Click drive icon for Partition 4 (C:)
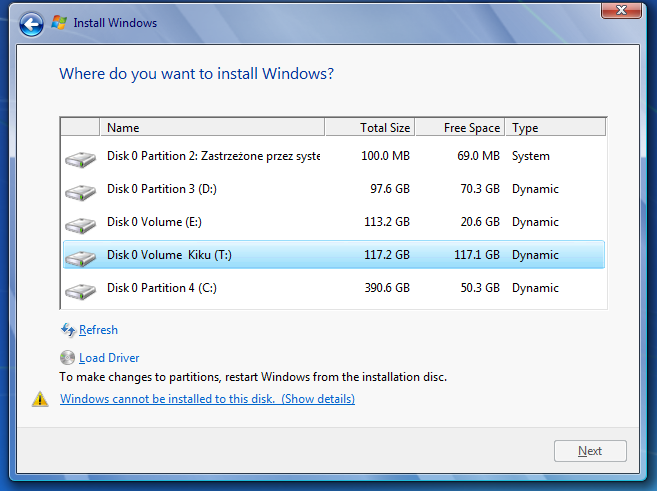Viewport: 657px width, 491px height. [80, 292]
